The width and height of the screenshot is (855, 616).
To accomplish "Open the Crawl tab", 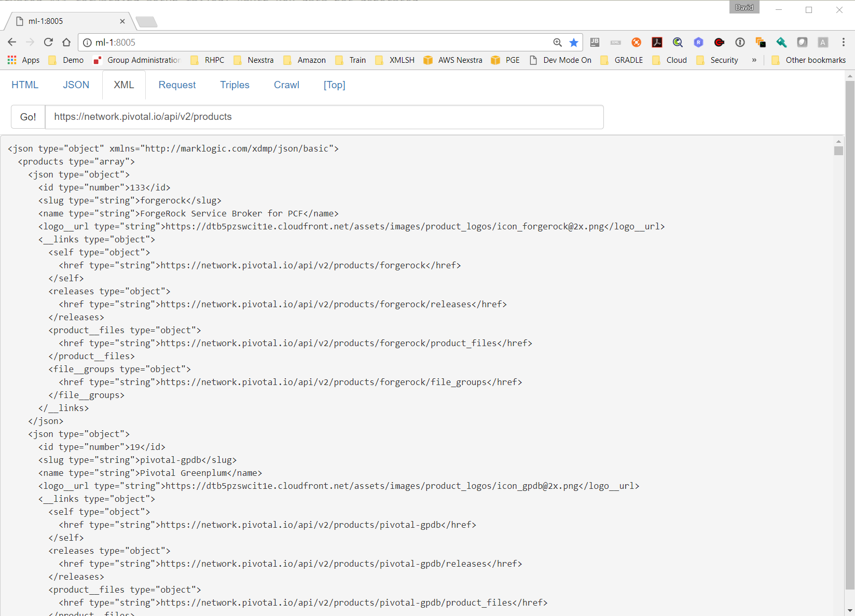I will tap(286, 85).
